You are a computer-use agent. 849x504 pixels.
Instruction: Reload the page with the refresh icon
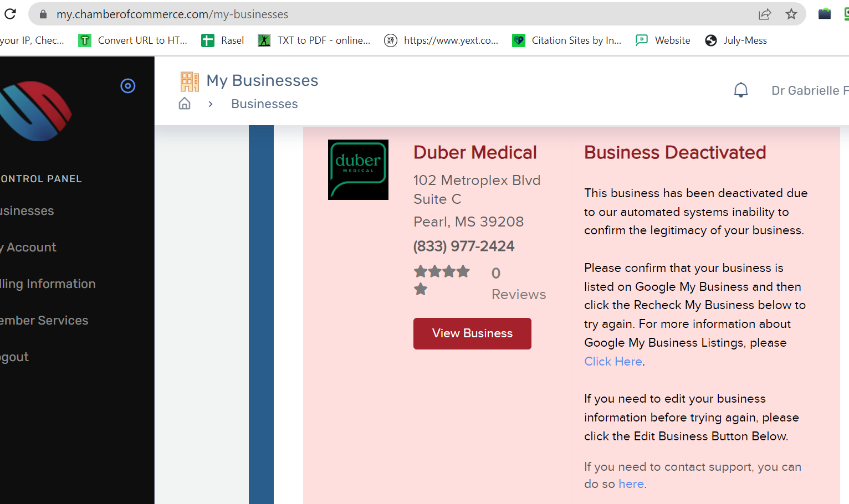point(10,14)
